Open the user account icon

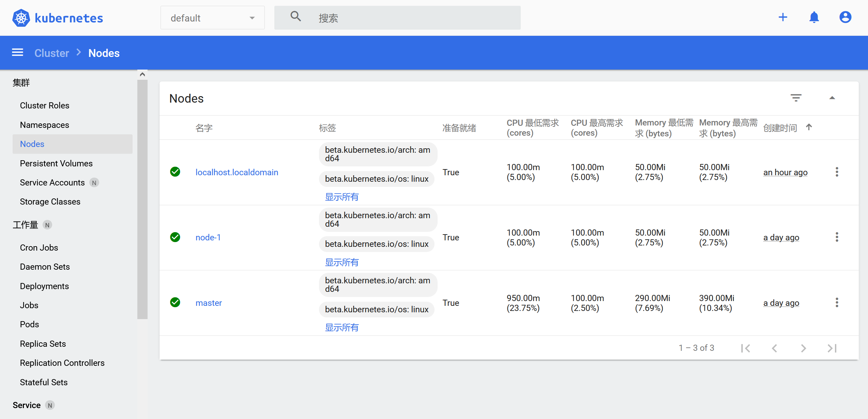click(x=845, y=17)
